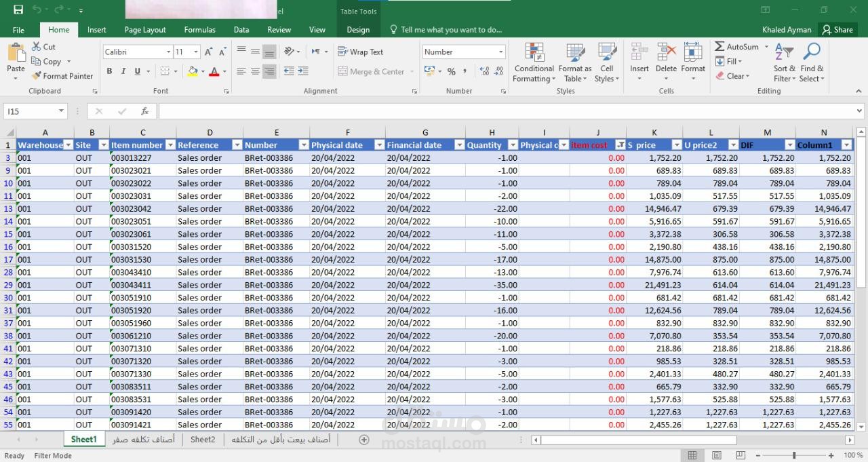Screen dimensions: 868x462
Task: Click Decrease Decimal icon
Action: click(499, 71)
